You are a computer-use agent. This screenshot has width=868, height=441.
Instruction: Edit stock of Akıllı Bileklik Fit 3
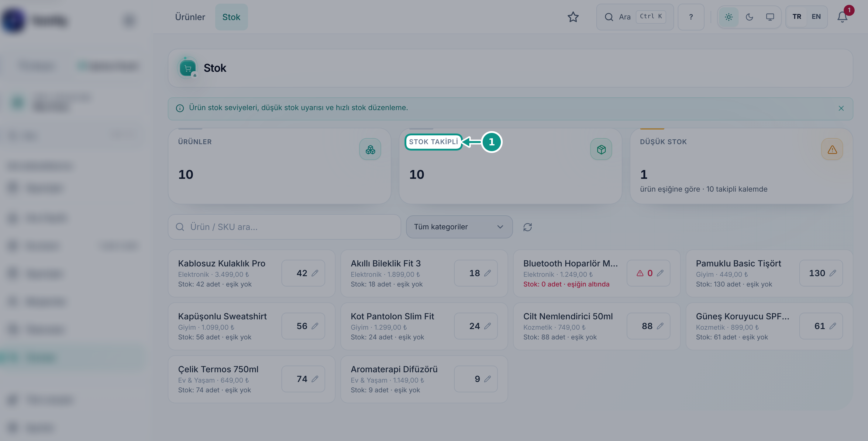click(475, 273)
